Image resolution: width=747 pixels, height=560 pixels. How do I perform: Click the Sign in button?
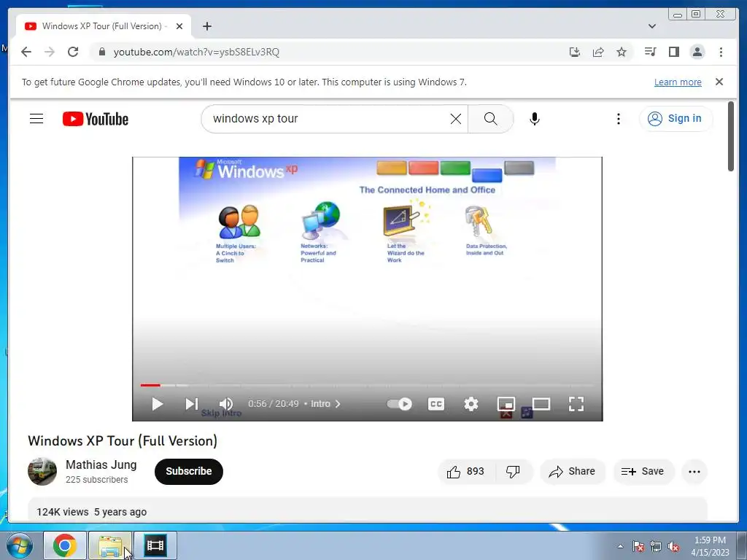point(676,119)
